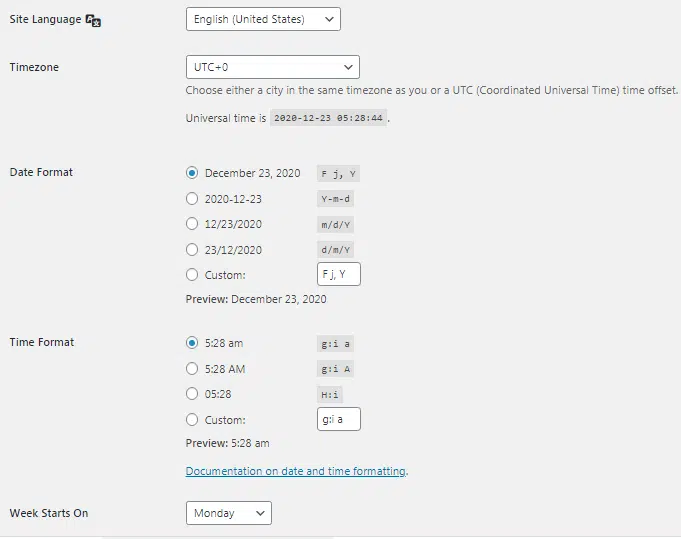Select the Custom time format radio
This screenshot has width=681, height=539.
coord(192,420)
